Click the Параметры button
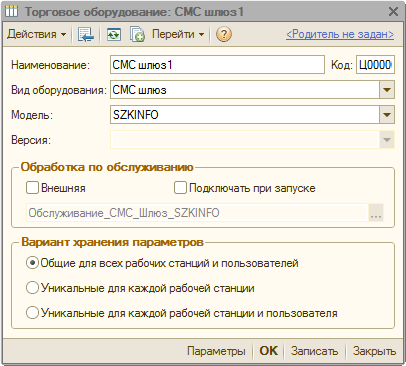The image size is (406, 366). [x=216, y=351]
